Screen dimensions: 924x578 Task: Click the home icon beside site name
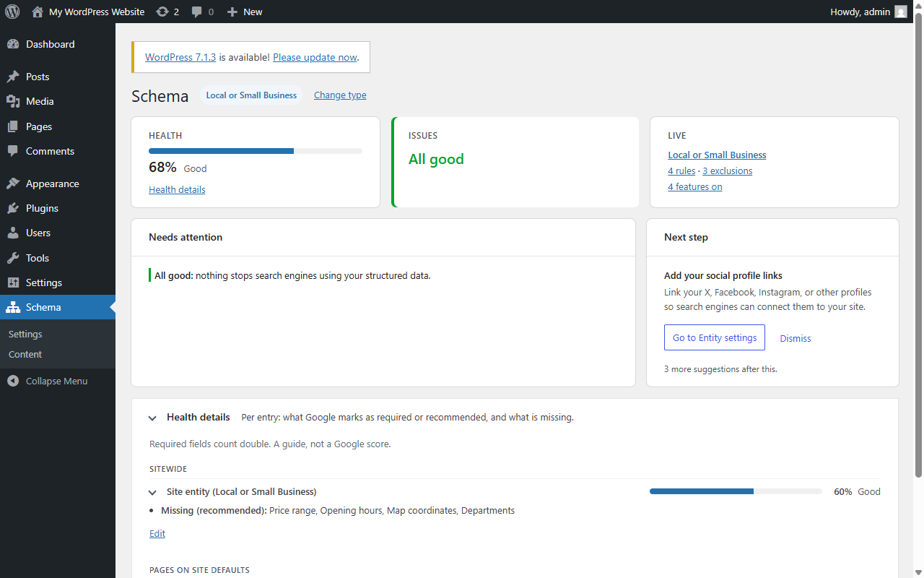38,12
